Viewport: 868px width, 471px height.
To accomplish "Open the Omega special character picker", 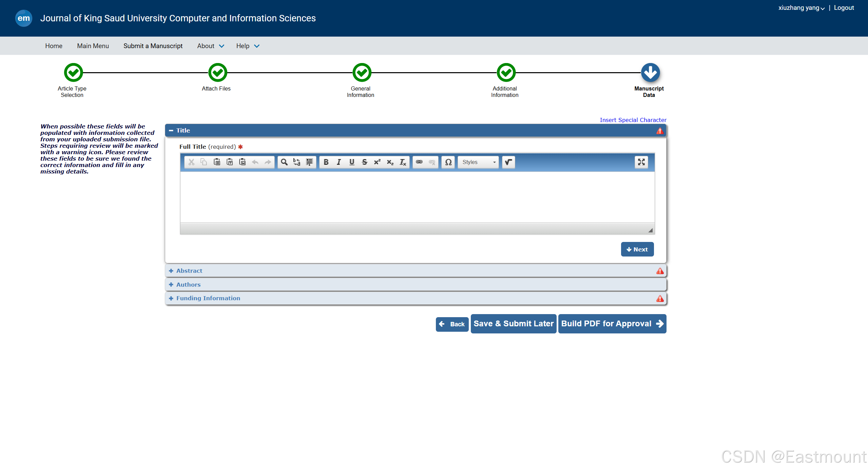I will pyautogui.click(x=448, y=162).
